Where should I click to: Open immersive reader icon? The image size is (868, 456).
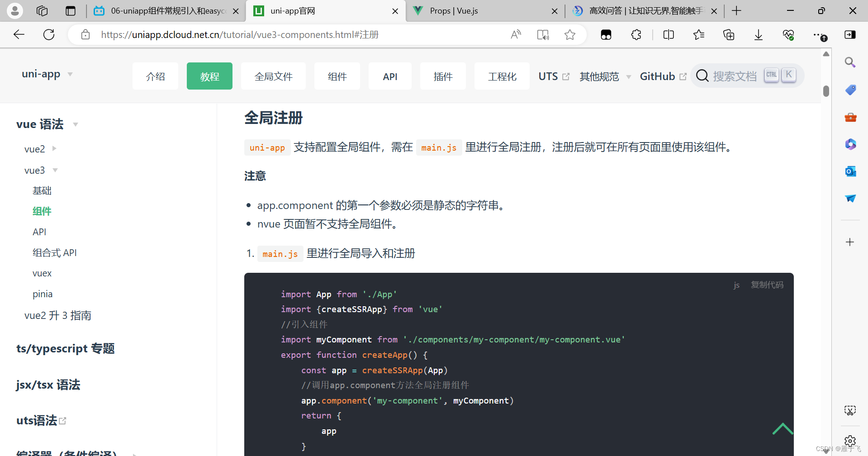[x=543, y=34]
